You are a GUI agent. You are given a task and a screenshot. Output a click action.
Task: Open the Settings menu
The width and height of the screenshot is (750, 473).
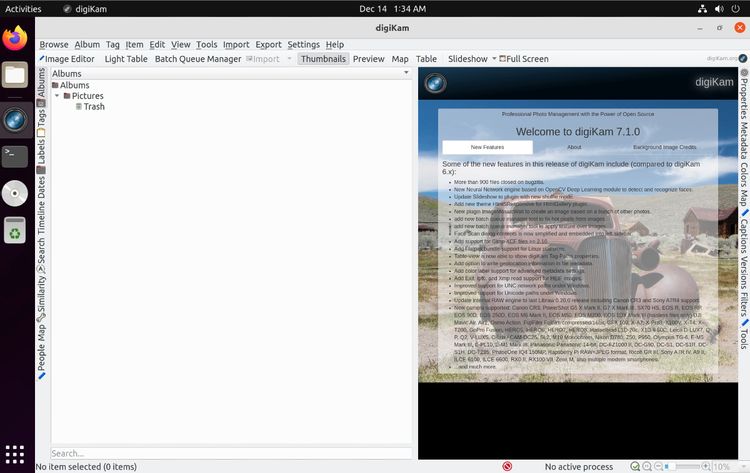coord(303,44)
